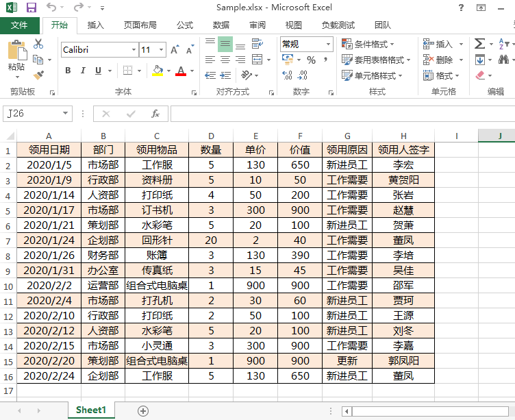Wrap text in the cell
Viewport: 515px width, 420px height.
click(x=257, y=44)
